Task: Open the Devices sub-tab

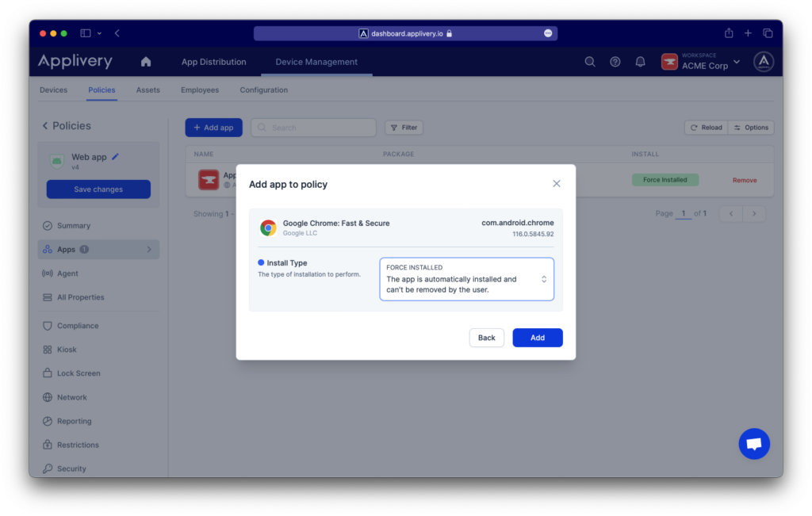Action: point(53,90)
